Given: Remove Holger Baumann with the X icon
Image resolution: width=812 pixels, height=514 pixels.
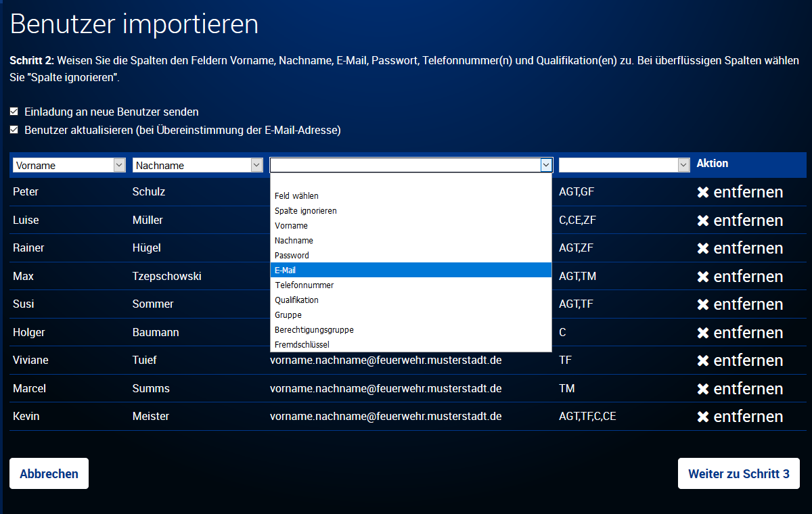Looking at the screenshot, I should [x=703, y=333].
